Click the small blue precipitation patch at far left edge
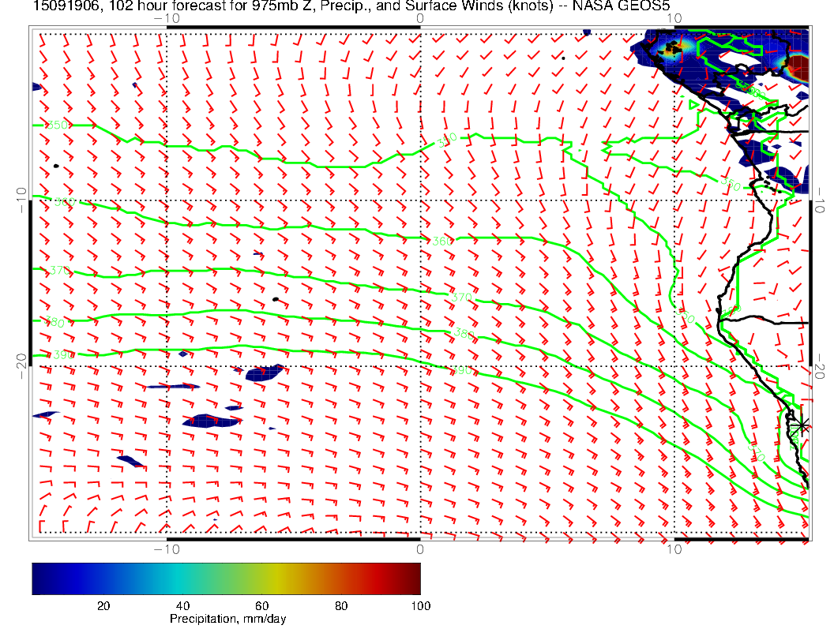This screenshot has width=834, height=644. 45,415
